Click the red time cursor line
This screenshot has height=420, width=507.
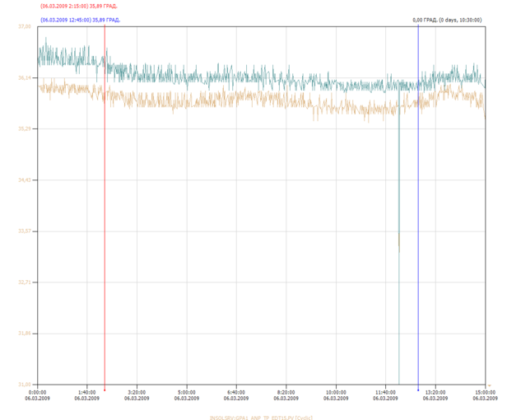point(105,207)
